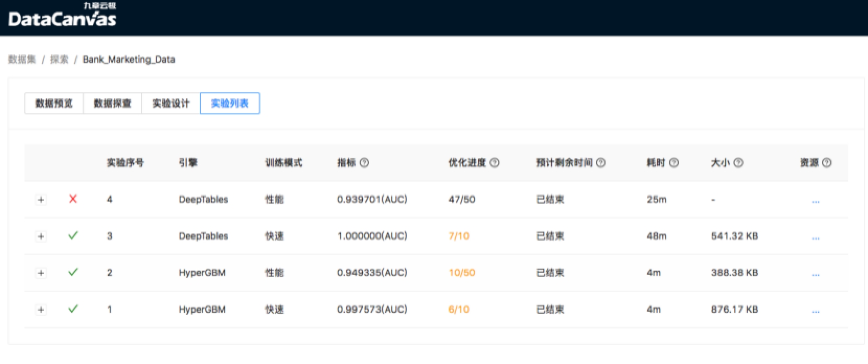Screen dimensions: 868x364
Task: Click the 引擎 column header
Action: coord(188,163)
